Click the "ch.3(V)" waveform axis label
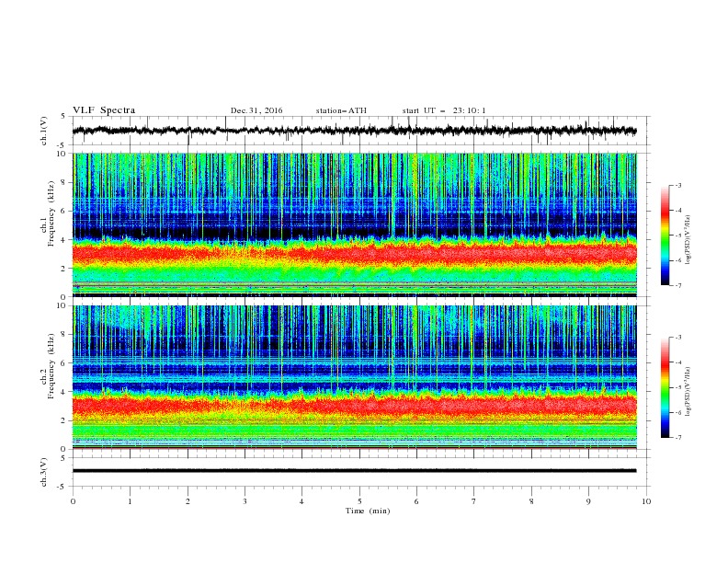The width and height of the screenshot is (728, 563). [x=44, y=472]
